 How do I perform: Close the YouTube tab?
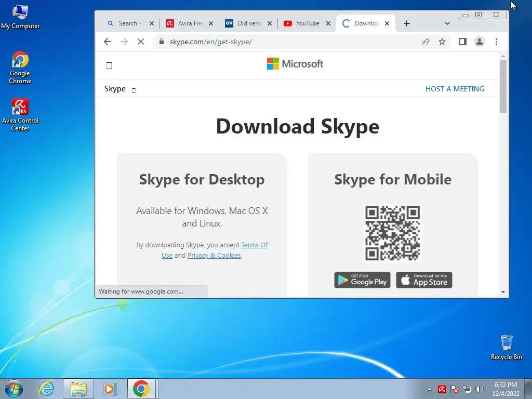[328, 23]
